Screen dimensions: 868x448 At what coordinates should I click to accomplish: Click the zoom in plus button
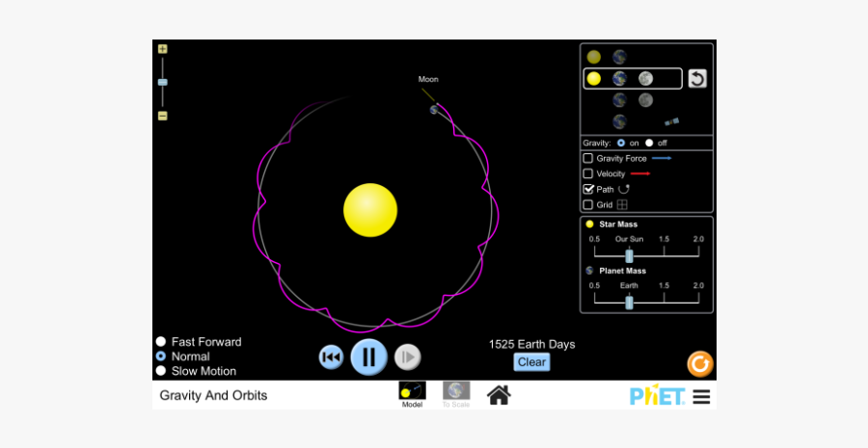(x=162, y=49)
